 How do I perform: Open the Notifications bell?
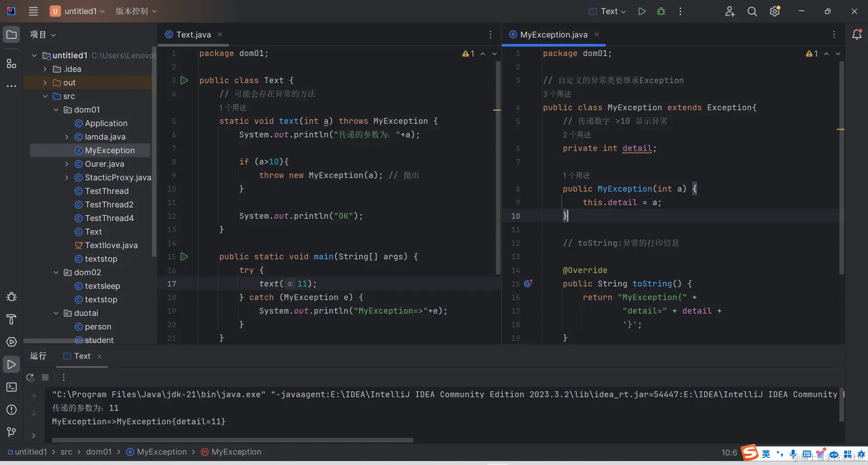[x=857, y=35]
